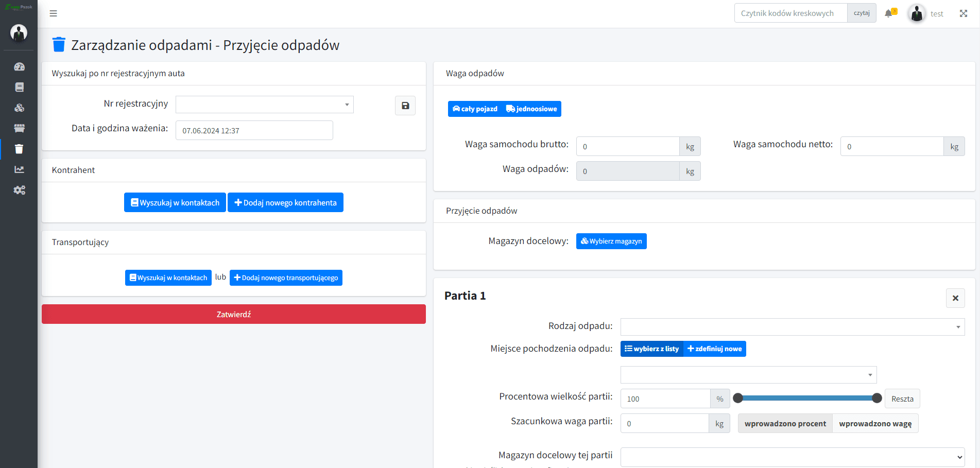The image size is (980, 468).
Task: Click the notification bell icon
Action: 888,13
